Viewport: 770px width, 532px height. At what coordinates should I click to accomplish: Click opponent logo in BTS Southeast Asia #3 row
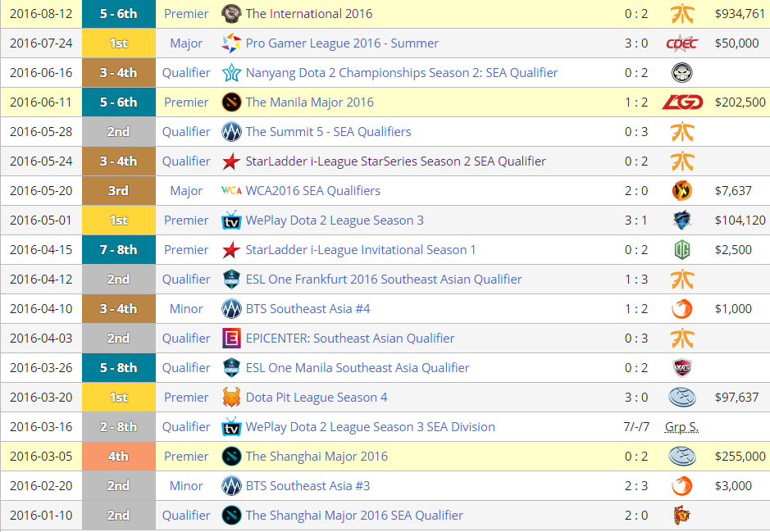pyautogui.click(x=681, y=486)
